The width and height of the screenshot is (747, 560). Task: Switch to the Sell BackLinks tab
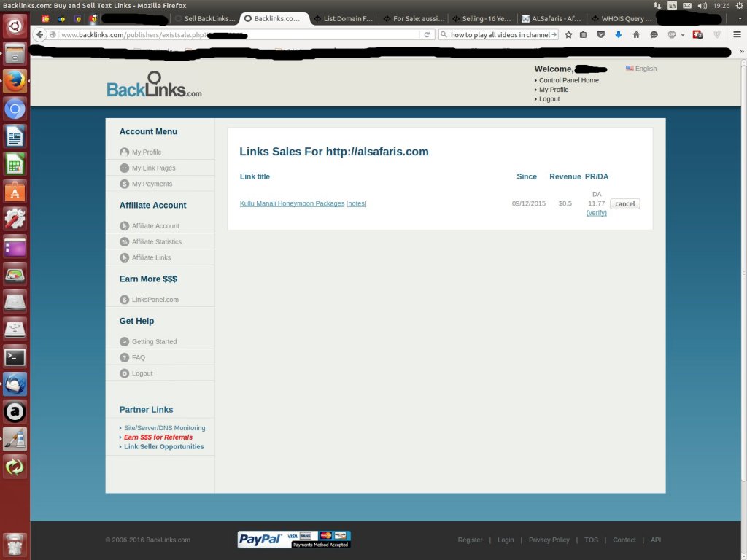point(205,18)
